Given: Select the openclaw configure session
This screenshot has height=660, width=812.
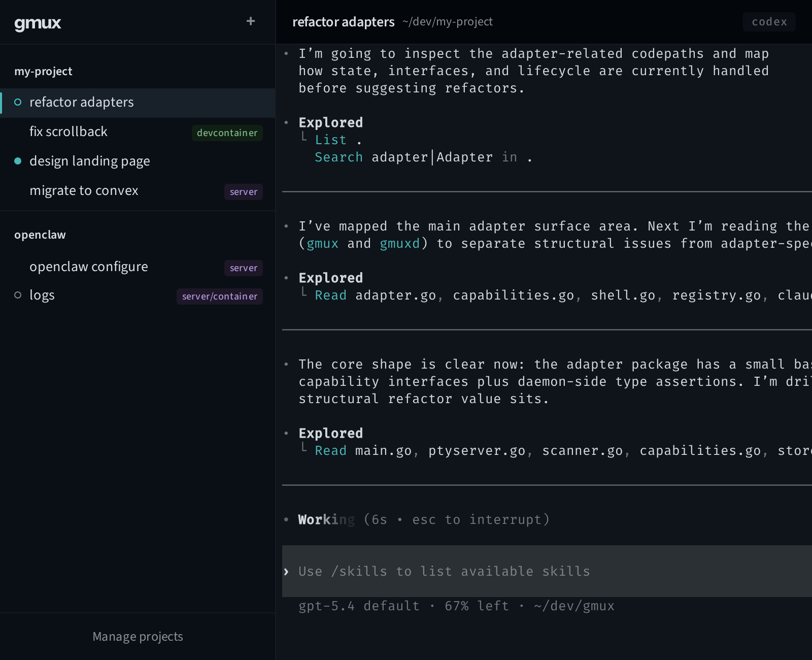Looking at the screenshot, I should point(89,267).
